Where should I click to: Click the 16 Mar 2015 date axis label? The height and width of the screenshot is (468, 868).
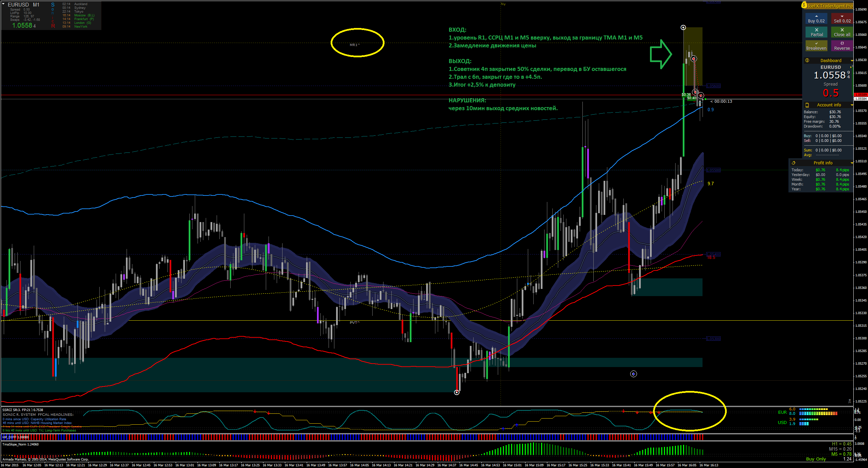pos(10,465)
